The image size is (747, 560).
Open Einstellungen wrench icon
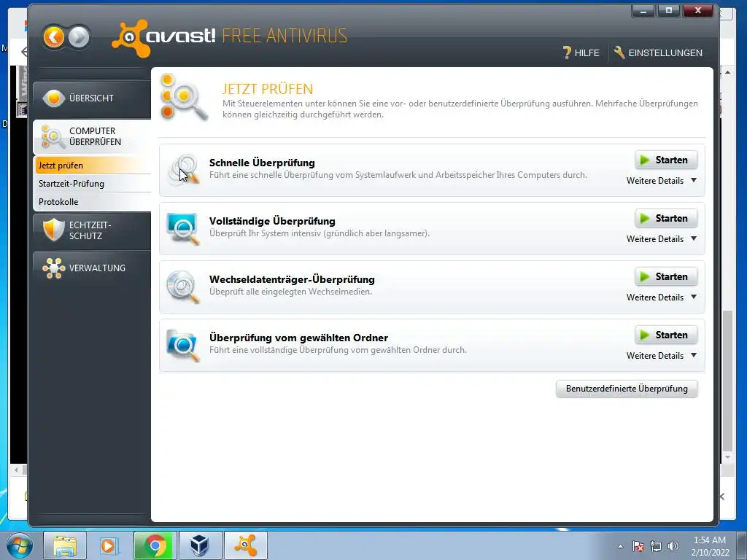619,52
